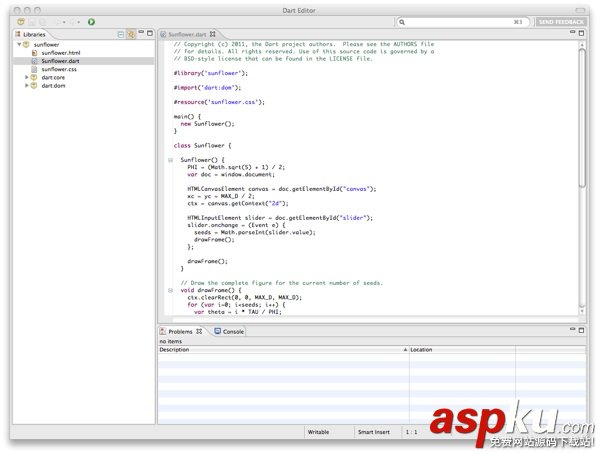
Task: Click the dart:dom library icon
Action: click(34, 85)
